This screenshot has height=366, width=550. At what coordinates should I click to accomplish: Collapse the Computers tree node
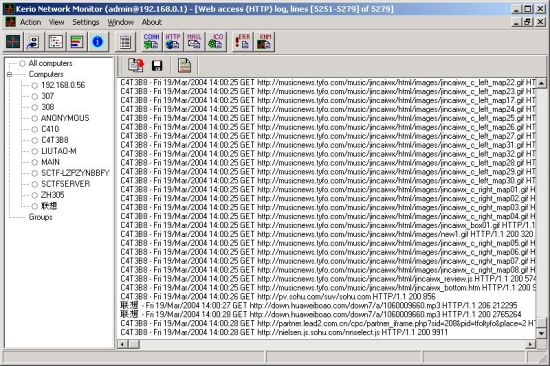tap(9, 74)
